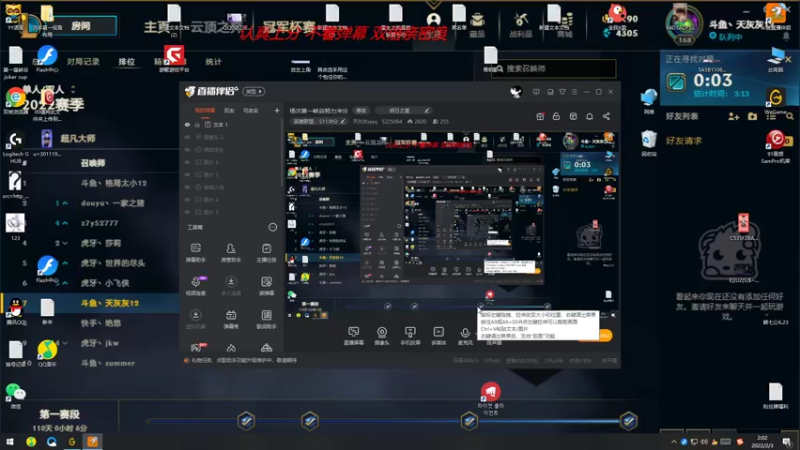
Task: Click the layer list scrollbar
Action: tap(282, 153)
